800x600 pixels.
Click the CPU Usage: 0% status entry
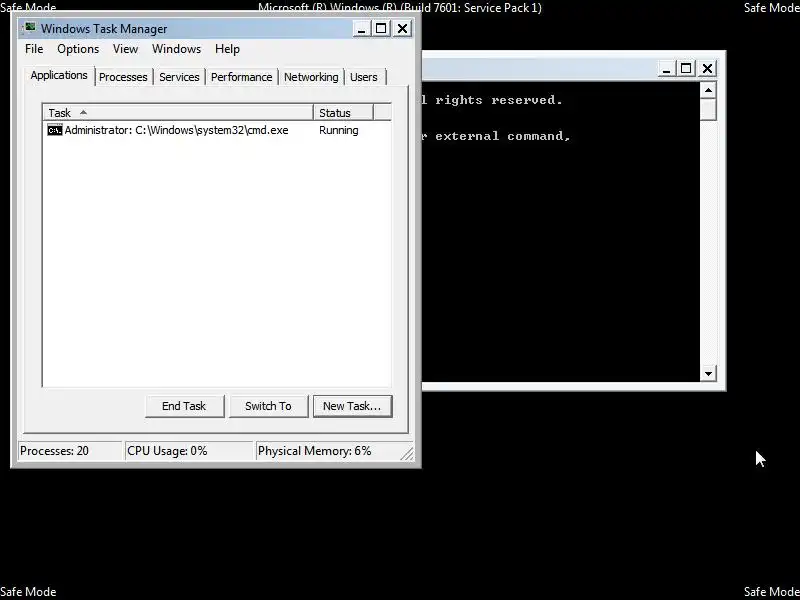pyautogui.click(x=189, y=451)
